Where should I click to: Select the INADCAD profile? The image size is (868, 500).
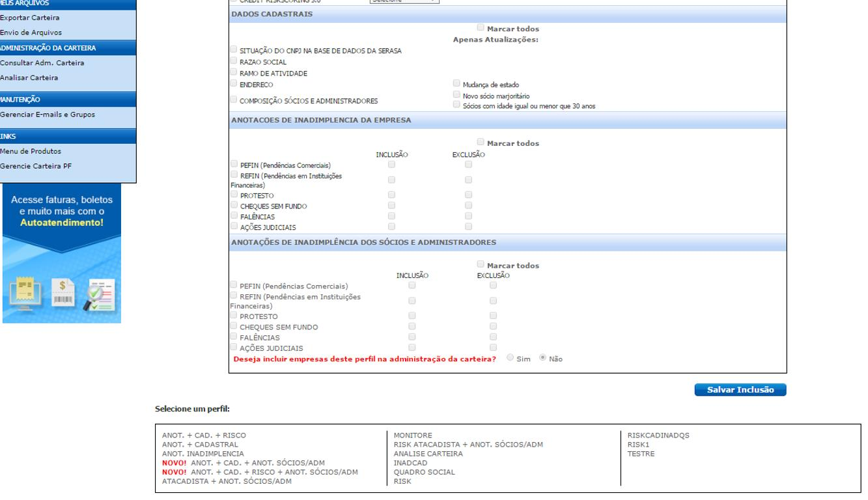[x=410, y=462]
